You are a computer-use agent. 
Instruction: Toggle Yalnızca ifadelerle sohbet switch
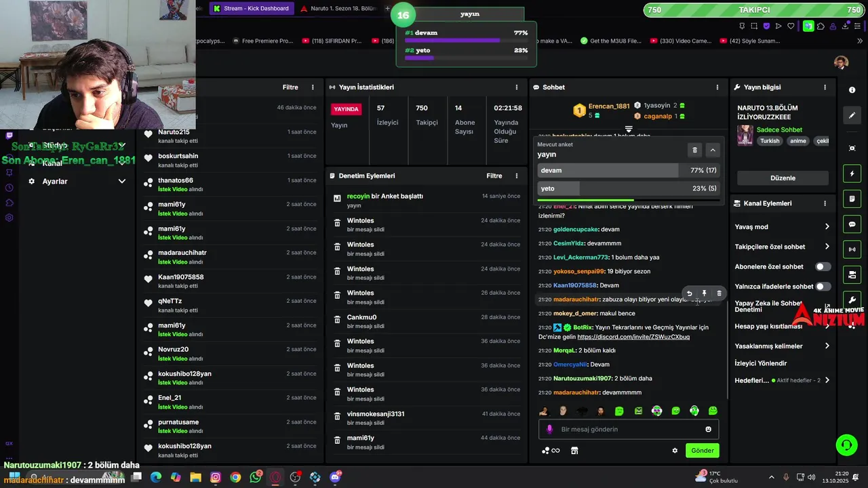823,287
